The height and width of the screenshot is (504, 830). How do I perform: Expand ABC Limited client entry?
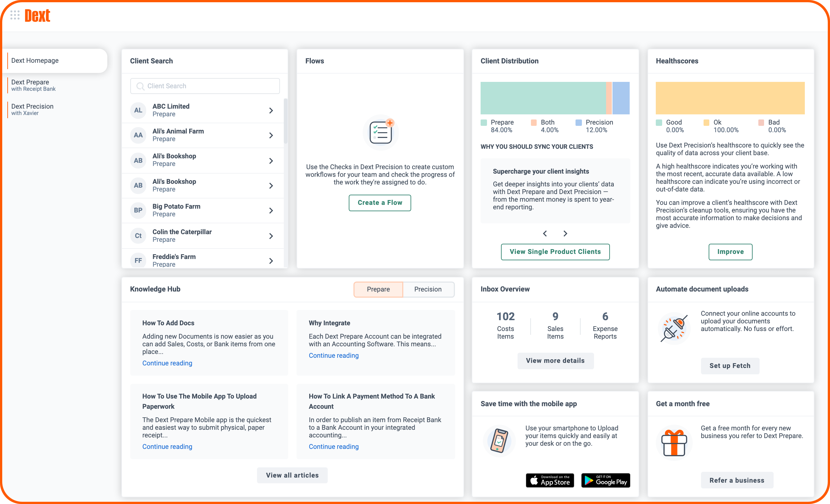point(271,110)
